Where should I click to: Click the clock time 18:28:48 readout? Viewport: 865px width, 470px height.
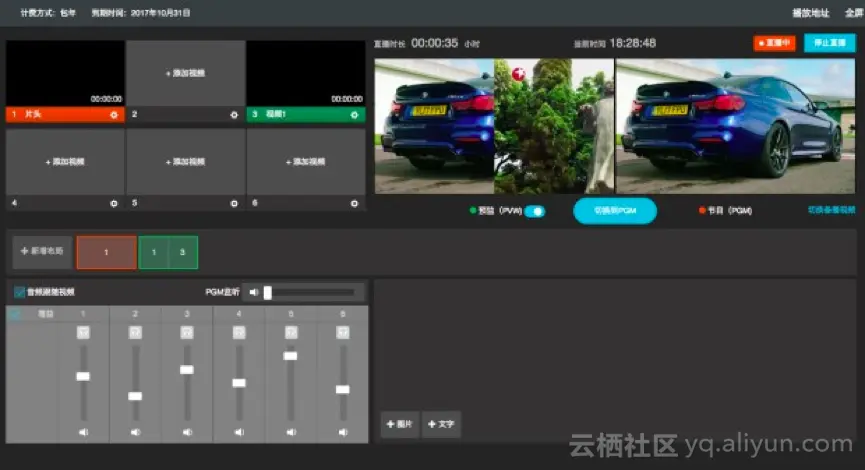[633, 43]
